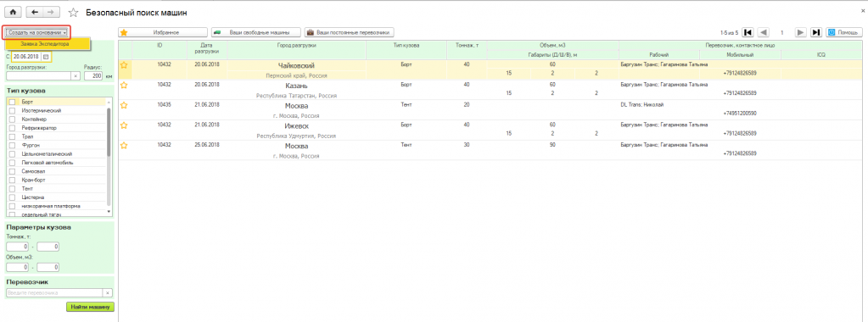
Task: Set maximum Объем value field
Action: 48,267
